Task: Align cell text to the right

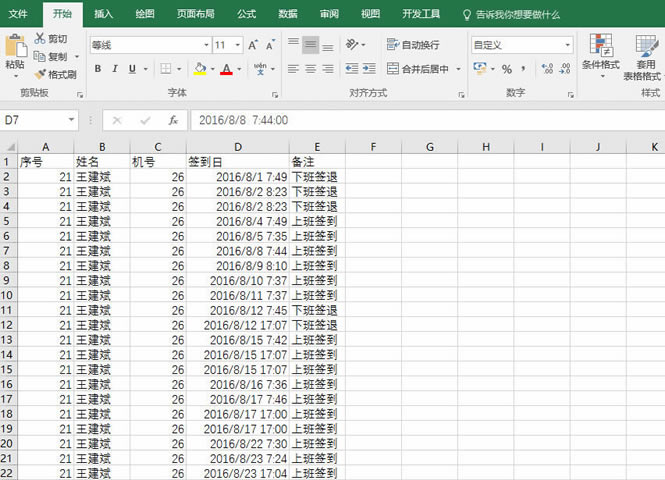Action: (327, 69)
